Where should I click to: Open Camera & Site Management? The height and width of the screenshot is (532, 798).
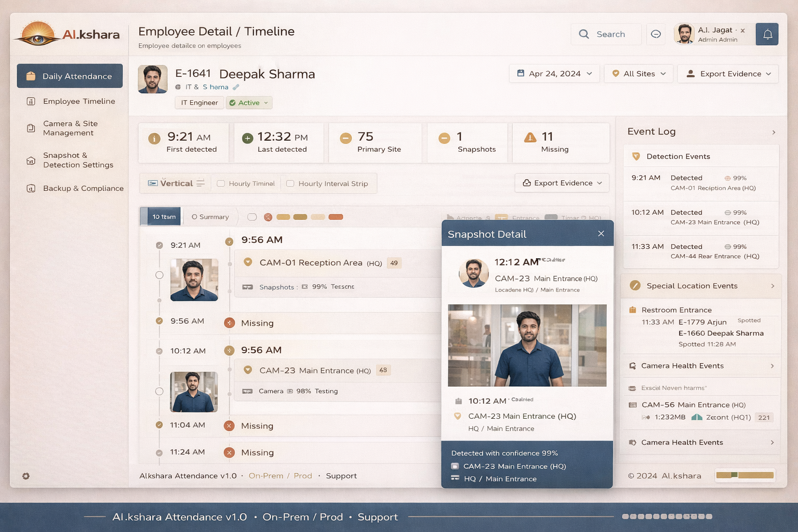(x=71, y=128)
